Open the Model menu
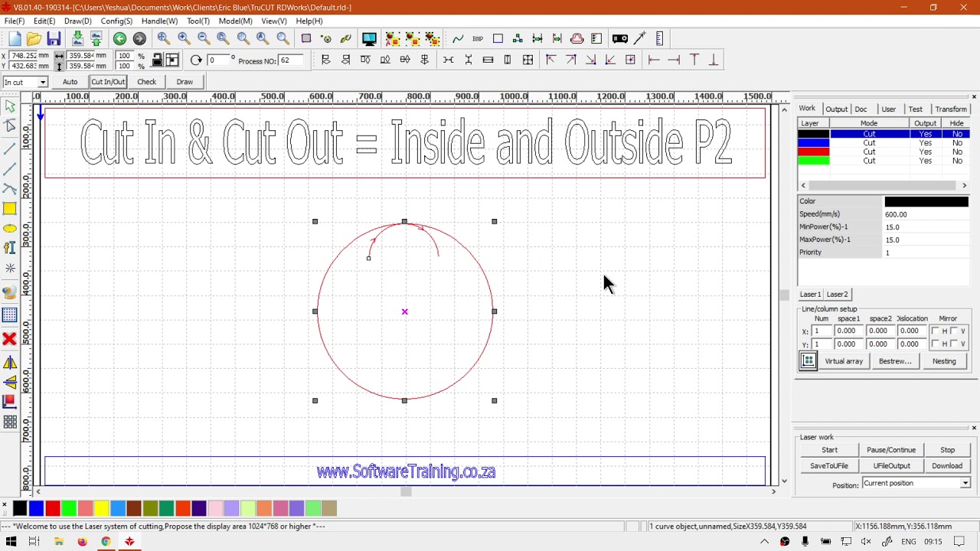 click(x=236, y=21)
